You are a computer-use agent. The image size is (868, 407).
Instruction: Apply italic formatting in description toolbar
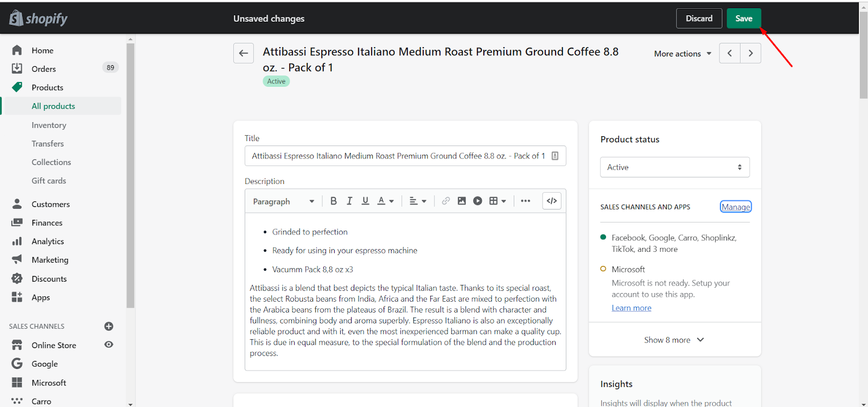click(349, 201)
